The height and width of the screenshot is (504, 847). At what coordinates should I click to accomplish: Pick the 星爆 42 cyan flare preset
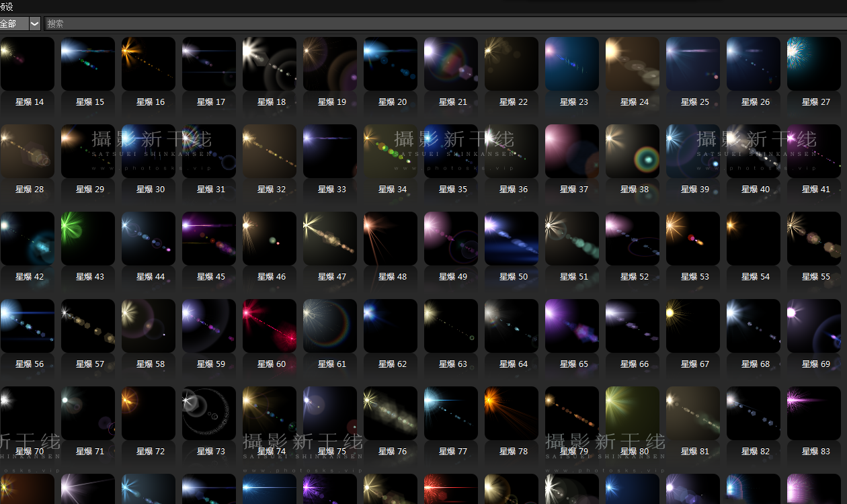tap(28, 239)
